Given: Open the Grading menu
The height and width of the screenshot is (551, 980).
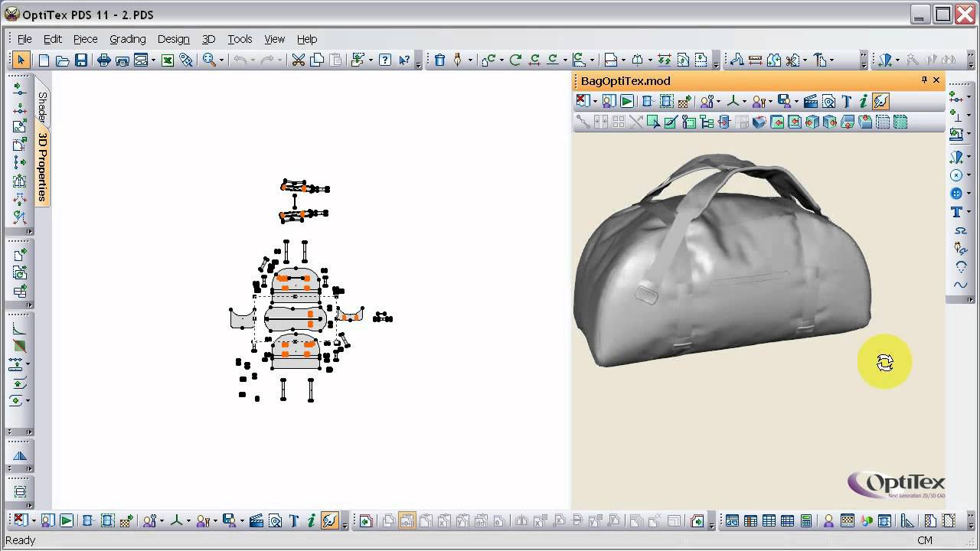Looking at the screenshot, I should (x=127, y=39).
